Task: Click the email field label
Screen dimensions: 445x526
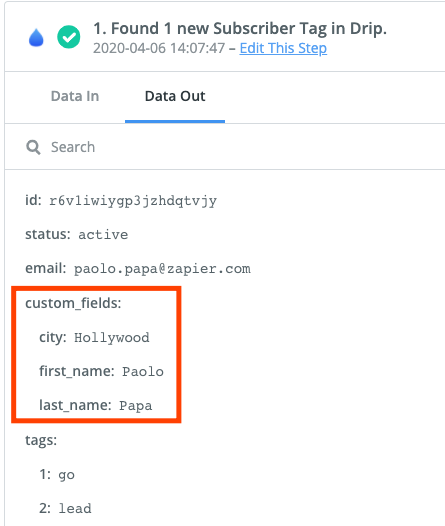Action: pos(46,268)
